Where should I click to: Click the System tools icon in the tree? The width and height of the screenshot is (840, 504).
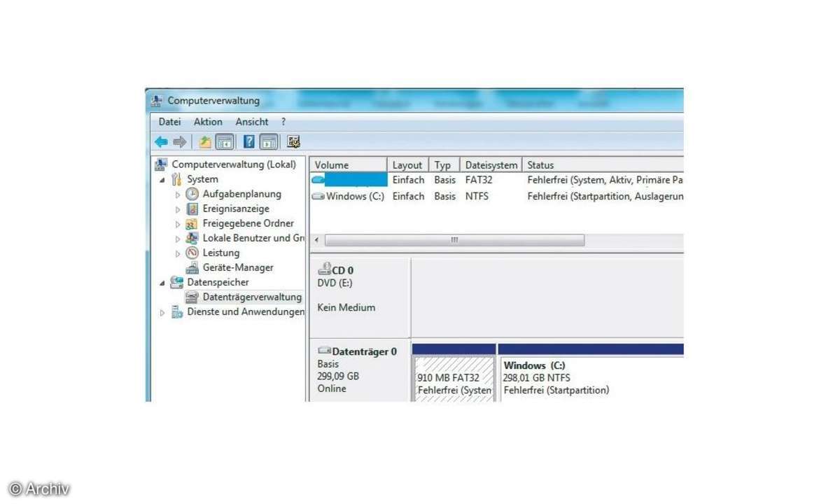pyautogui.click(x=177, y=180)
